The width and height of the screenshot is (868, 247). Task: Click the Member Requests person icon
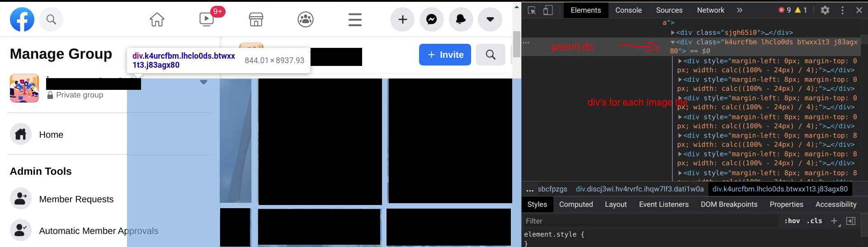coord(21,199)
